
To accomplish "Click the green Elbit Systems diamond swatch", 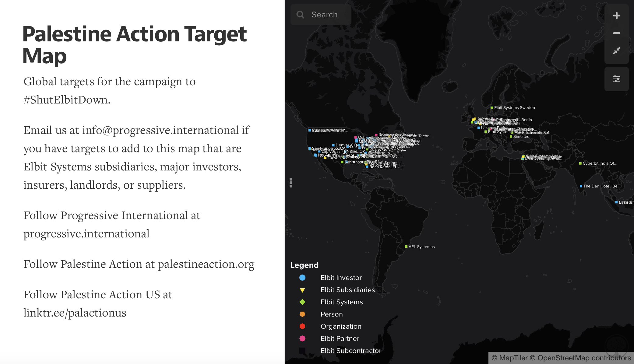I will coord(302,302).
